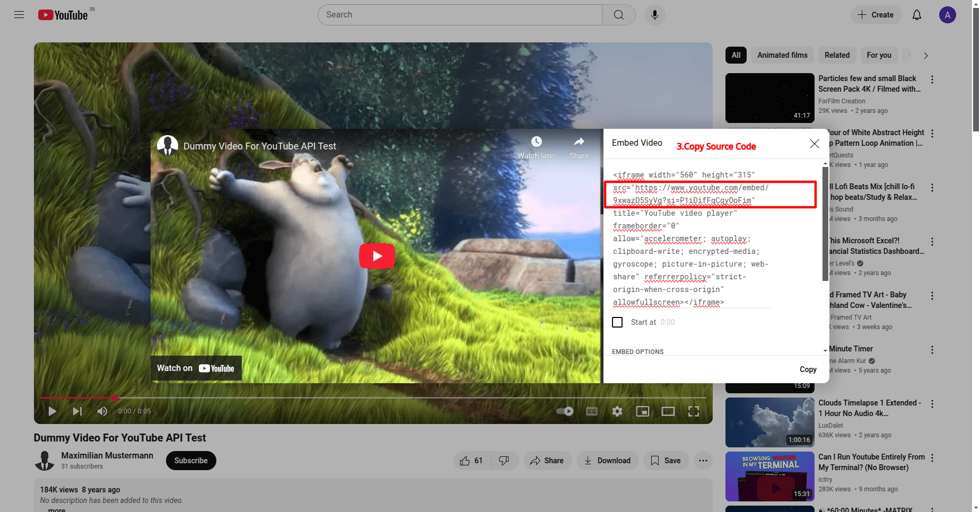Open the hamburger guide menu
This screenshot has height=512, width=980.
(19, 15)
